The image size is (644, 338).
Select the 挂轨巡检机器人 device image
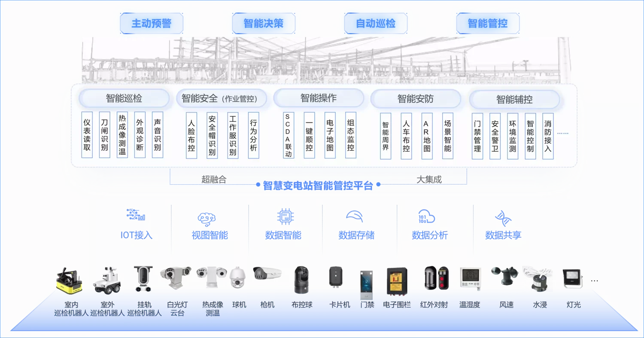143,279
